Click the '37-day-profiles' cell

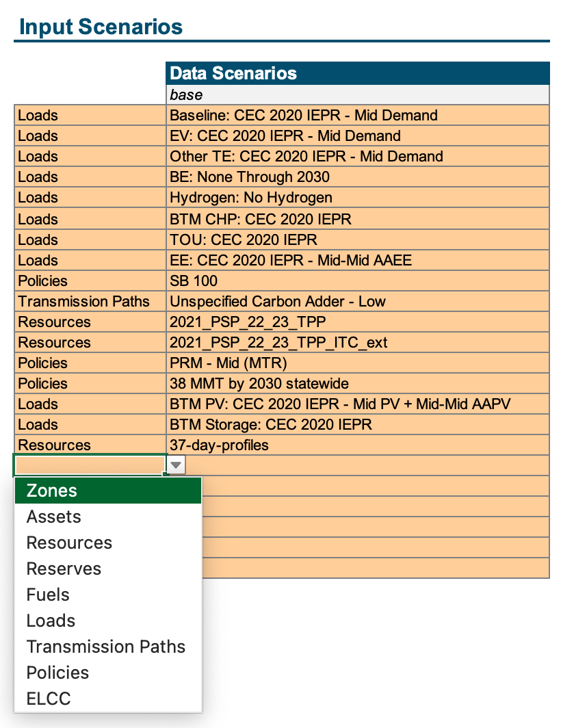pos(357,445)
